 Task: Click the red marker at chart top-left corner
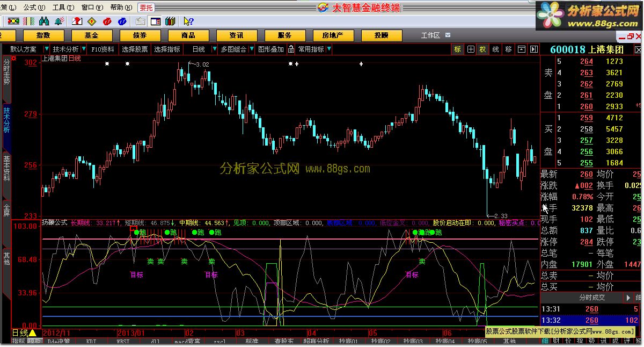13,57
